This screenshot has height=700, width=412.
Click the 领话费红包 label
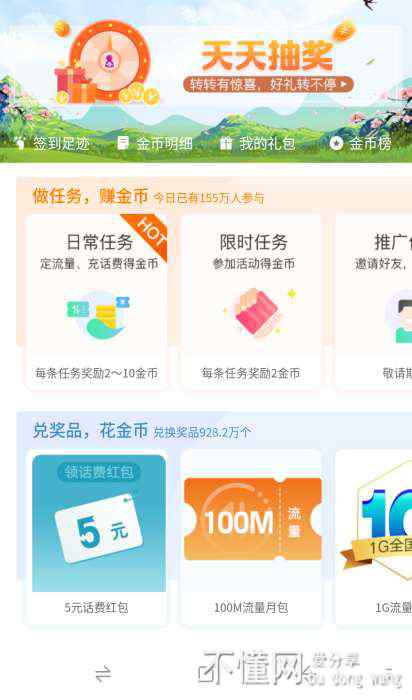tap(99, 472)
